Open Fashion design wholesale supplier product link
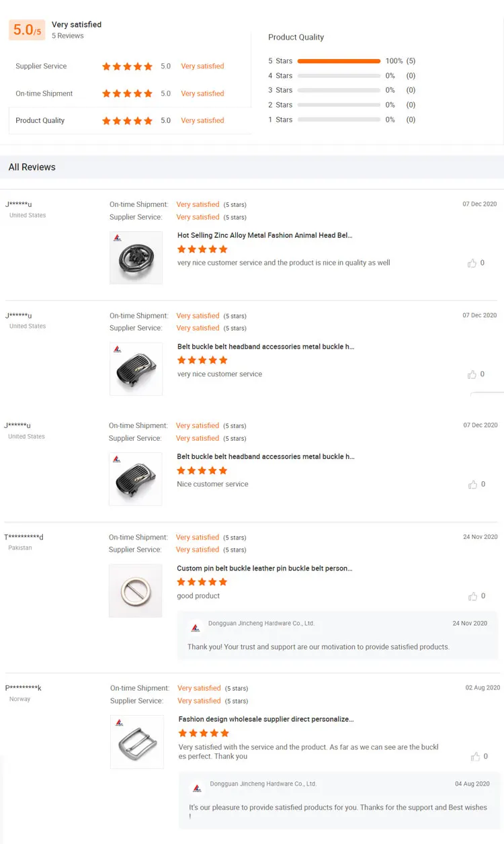This screenshot has height=844, width=504. (x=265, y=719)
